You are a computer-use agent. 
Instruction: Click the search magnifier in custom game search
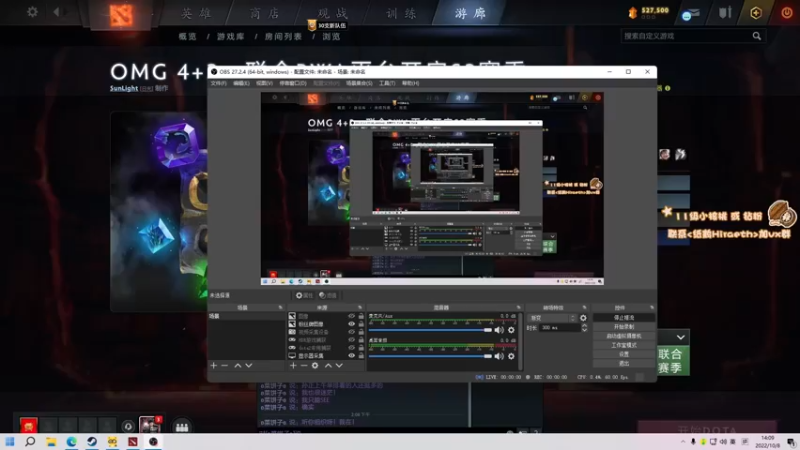[757, 36]
